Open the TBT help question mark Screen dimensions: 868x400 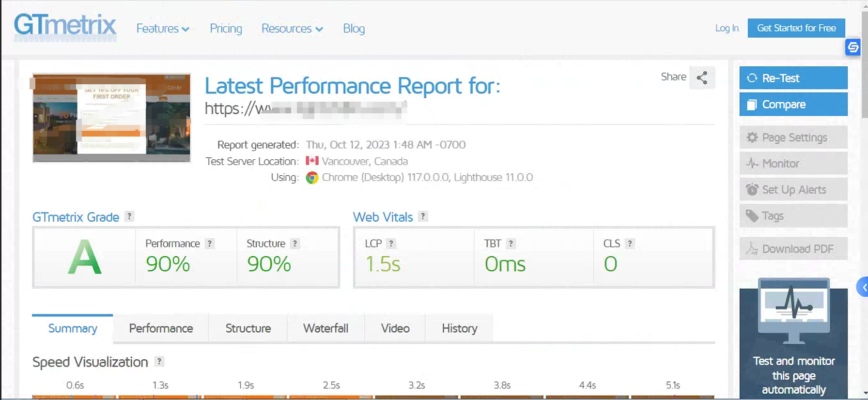click(x=511, y=244)
